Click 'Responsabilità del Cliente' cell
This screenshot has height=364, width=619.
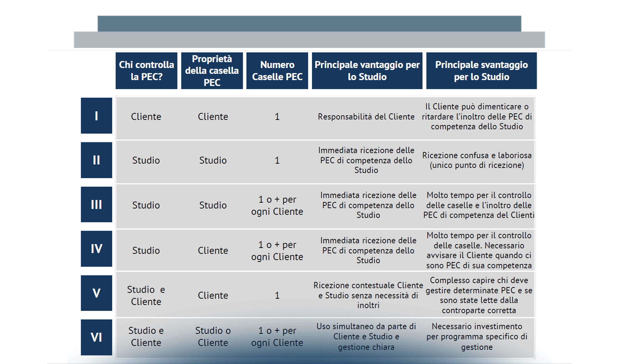coord(366,117)
